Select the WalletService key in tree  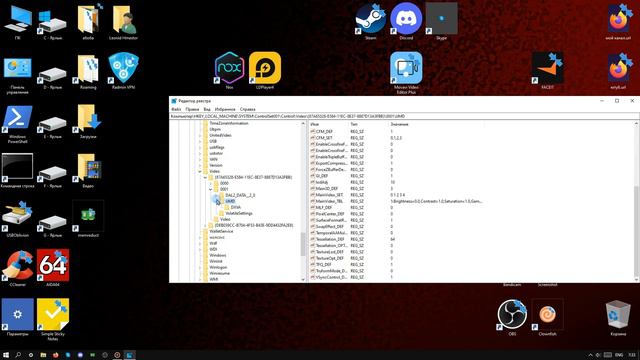coord(221,231)
